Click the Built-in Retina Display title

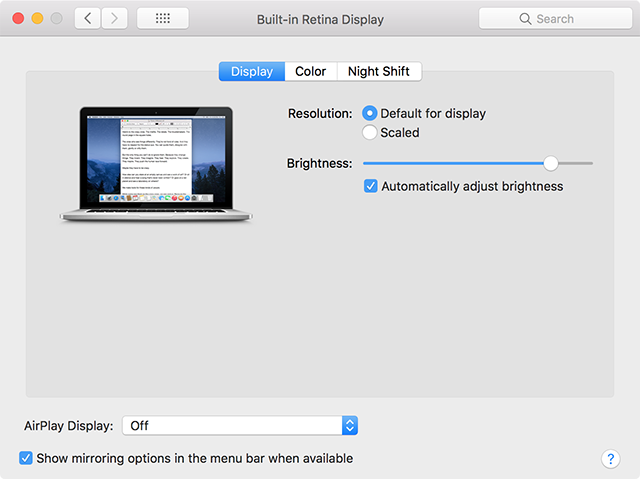click(x=320, y=19)
